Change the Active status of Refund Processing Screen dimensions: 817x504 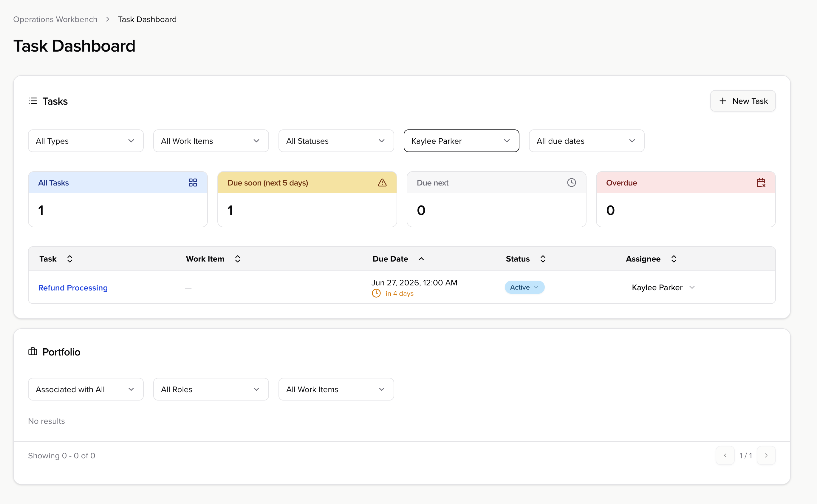click(524, 287)
